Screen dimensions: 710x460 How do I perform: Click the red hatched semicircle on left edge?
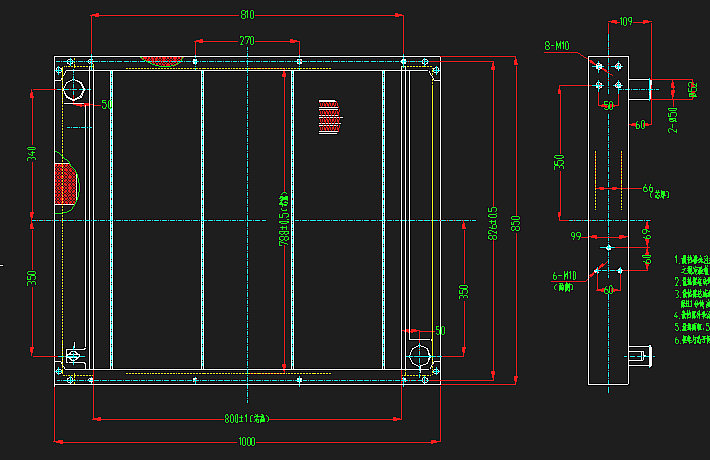(65, 185)
